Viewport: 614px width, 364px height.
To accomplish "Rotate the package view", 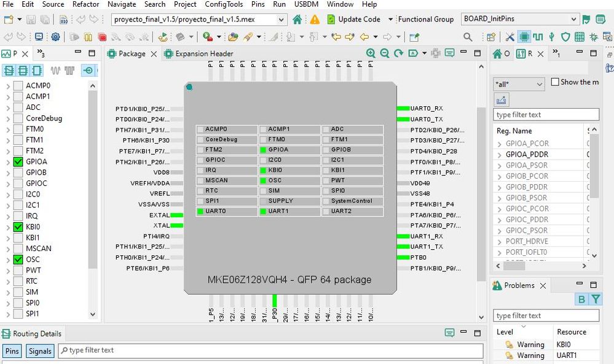I will coord(399,53).
